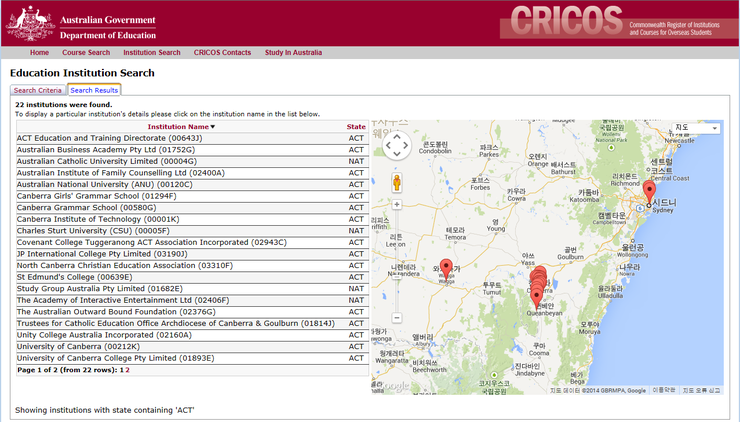740x422 pixels.
Task: Open Trustees for Catholic Education Office entry
Action: 176,323
